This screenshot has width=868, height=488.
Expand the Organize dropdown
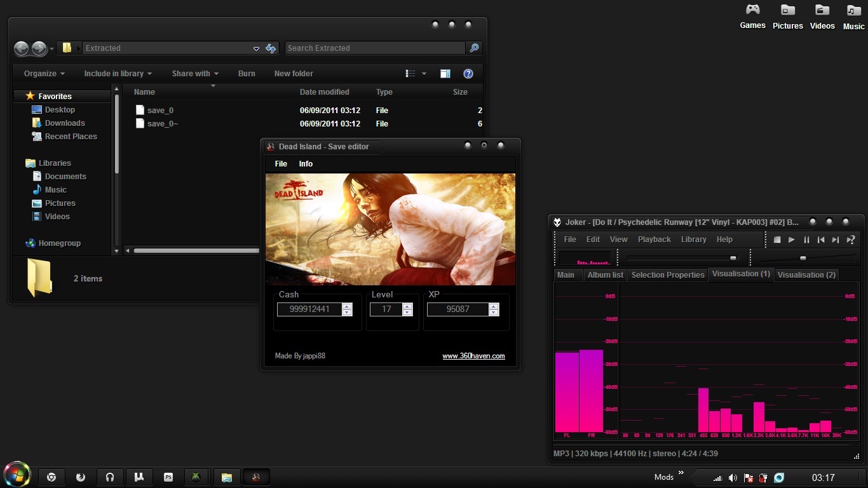pyautogui.click(x=44, y=74)
